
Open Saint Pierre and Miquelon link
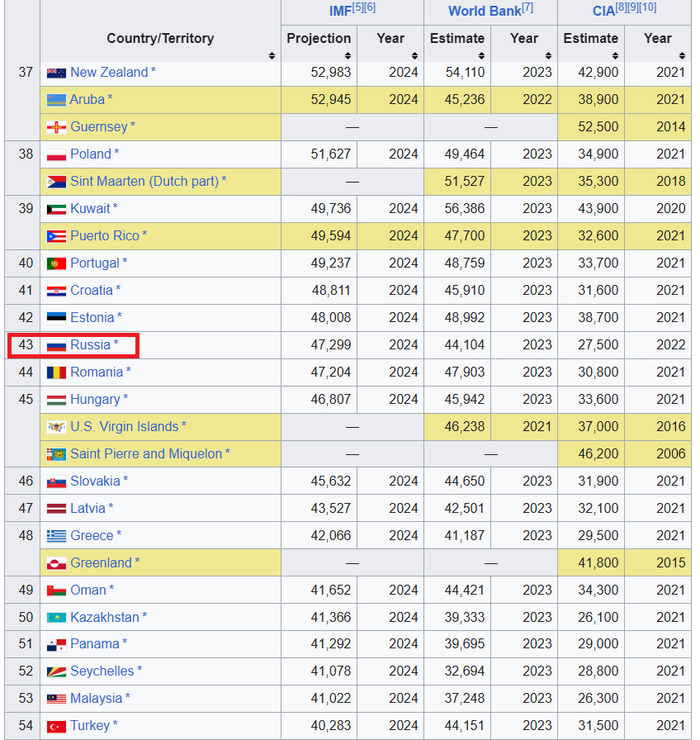146,454
